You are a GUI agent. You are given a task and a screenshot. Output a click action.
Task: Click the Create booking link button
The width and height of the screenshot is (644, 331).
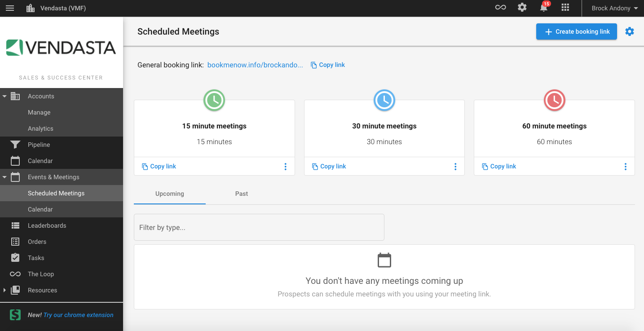click(x=576, y=31)
